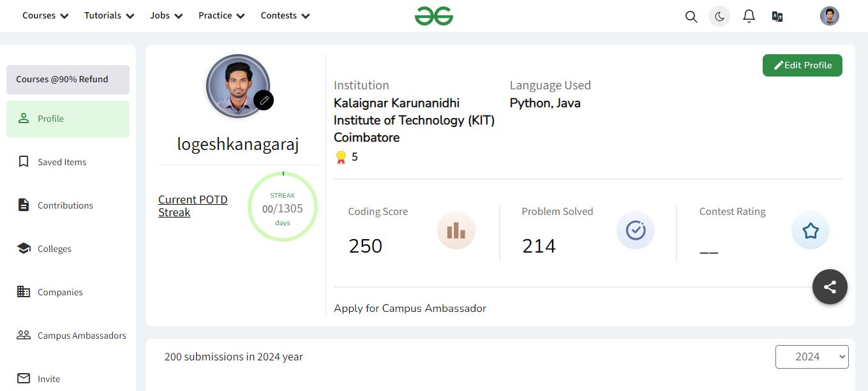Click the Profile person icon in sidebar
This screenshot has height=391, width=868.
[x=24, y=119]
